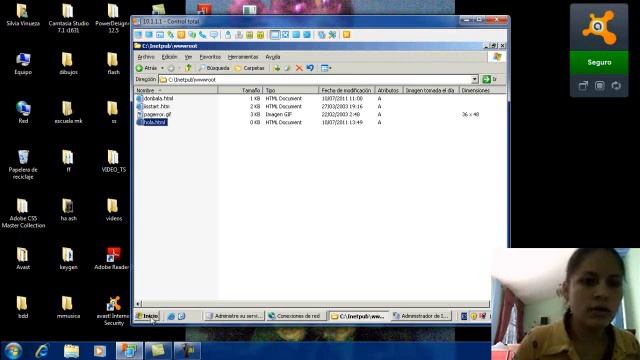Open the Ayuda menu
The width and height of the screenshot is (640, 360).
click(x=273, y=57)
